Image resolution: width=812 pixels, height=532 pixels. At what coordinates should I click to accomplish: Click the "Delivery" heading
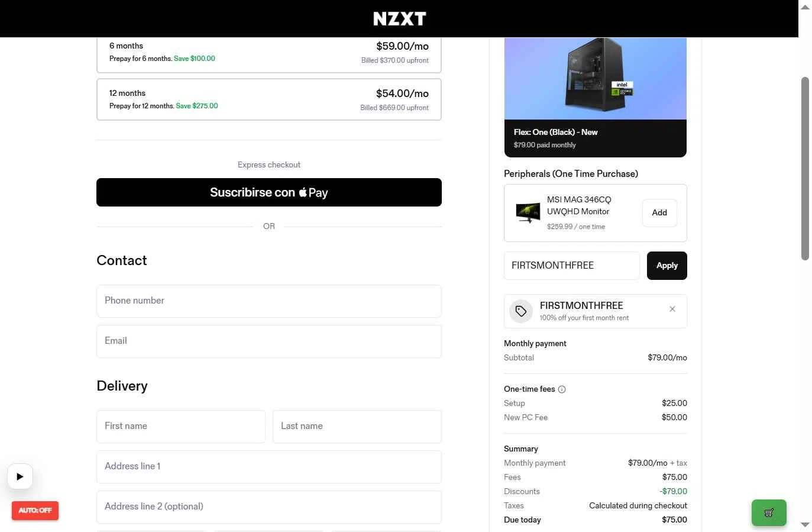(122, 386)
